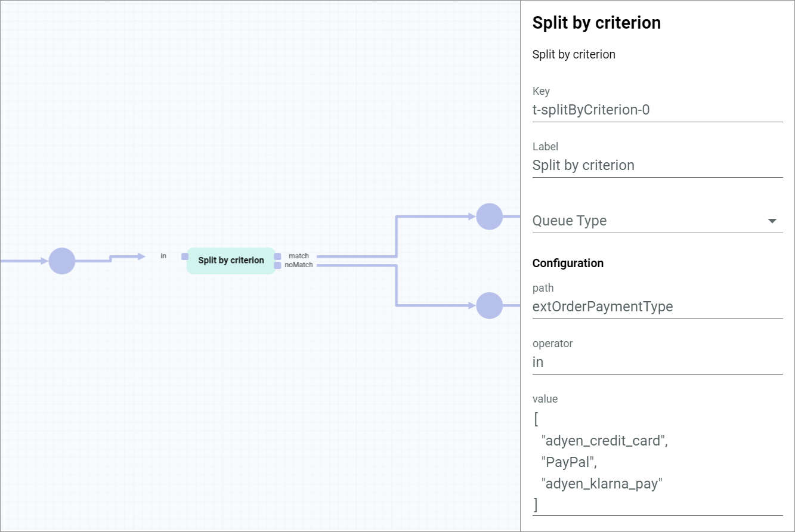795x532 pixels.
Task: Select the circle node left of Split by criterion
Action: [62, 261]
